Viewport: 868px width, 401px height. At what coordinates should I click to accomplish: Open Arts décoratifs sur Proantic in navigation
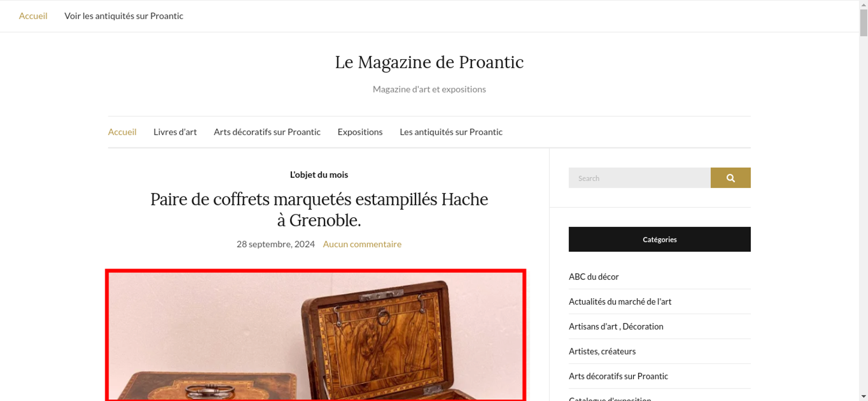tap(267, 132)
